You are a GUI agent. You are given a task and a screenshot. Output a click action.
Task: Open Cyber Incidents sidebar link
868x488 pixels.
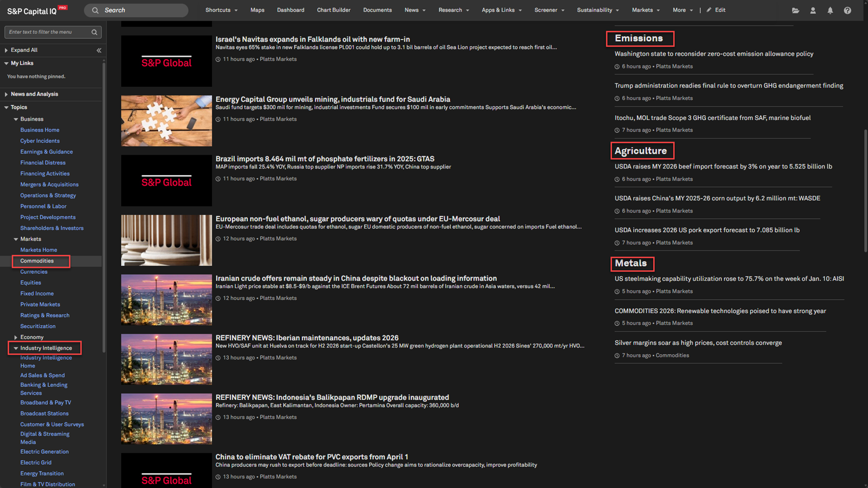tap(39, 141)
